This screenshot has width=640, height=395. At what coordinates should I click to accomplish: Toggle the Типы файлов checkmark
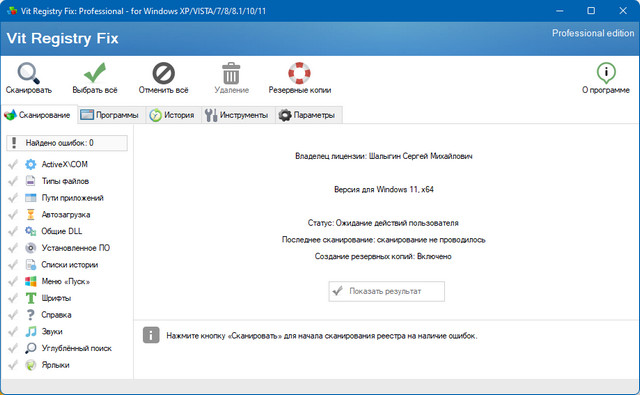(13, 181)
